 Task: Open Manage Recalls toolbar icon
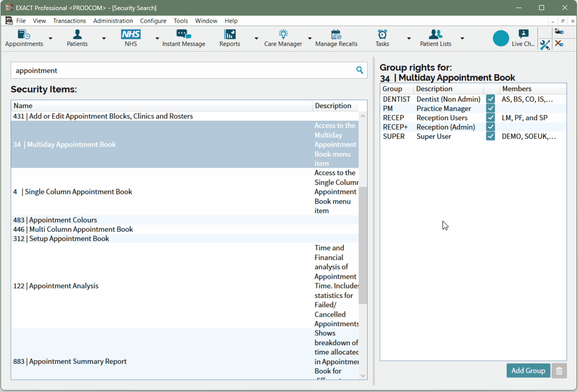click(x=336, y=38)
